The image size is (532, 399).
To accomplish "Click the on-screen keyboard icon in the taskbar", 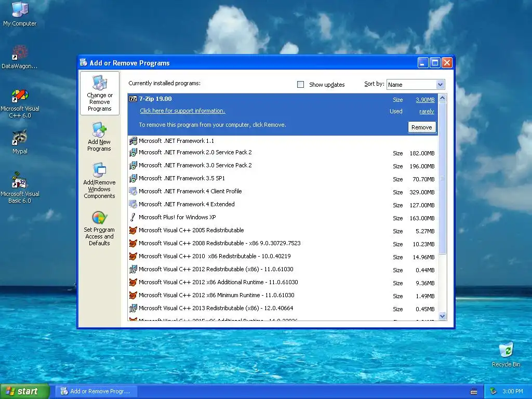I will 474,392.
